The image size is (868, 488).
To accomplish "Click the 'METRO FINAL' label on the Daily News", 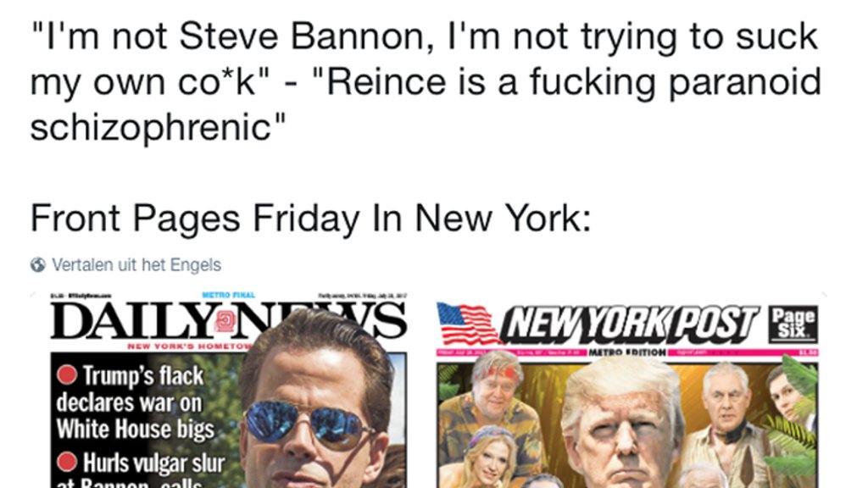I will click(x=229, y=295).
